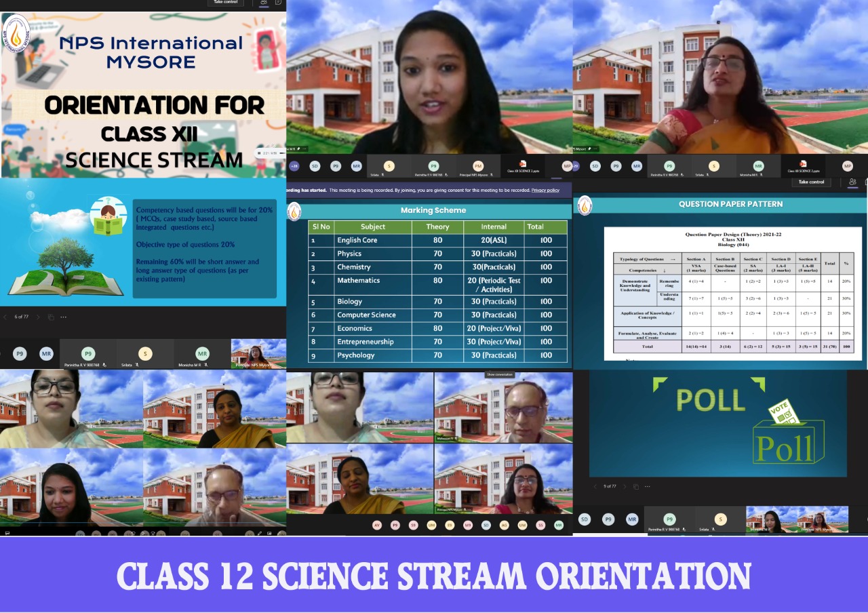The height and width of the screenshot is (613, 868).
Task: Go to previous slide next to 9 of 77
Action: pos(595,486)
